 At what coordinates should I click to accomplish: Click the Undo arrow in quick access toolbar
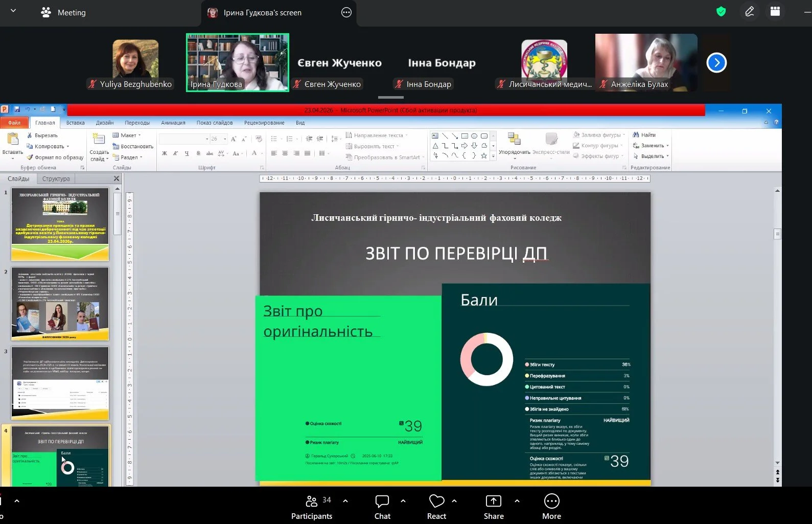(x=27, y=109)
